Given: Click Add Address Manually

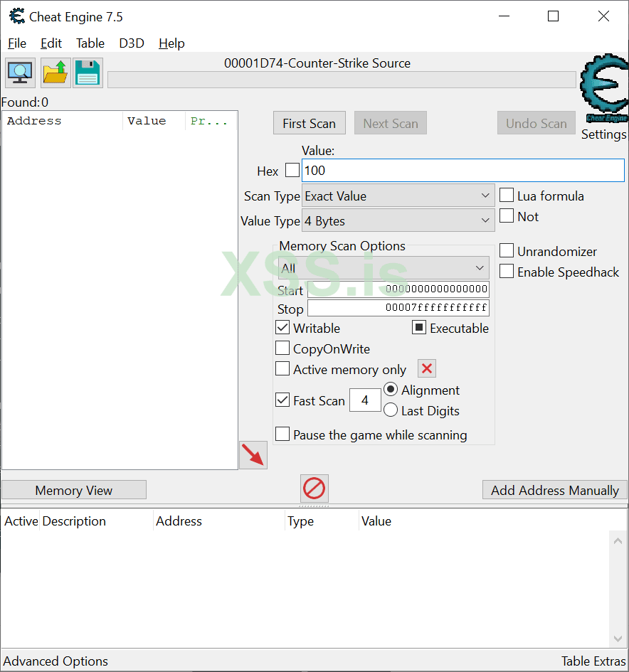Looking at the screenshot, I should 555,490.
